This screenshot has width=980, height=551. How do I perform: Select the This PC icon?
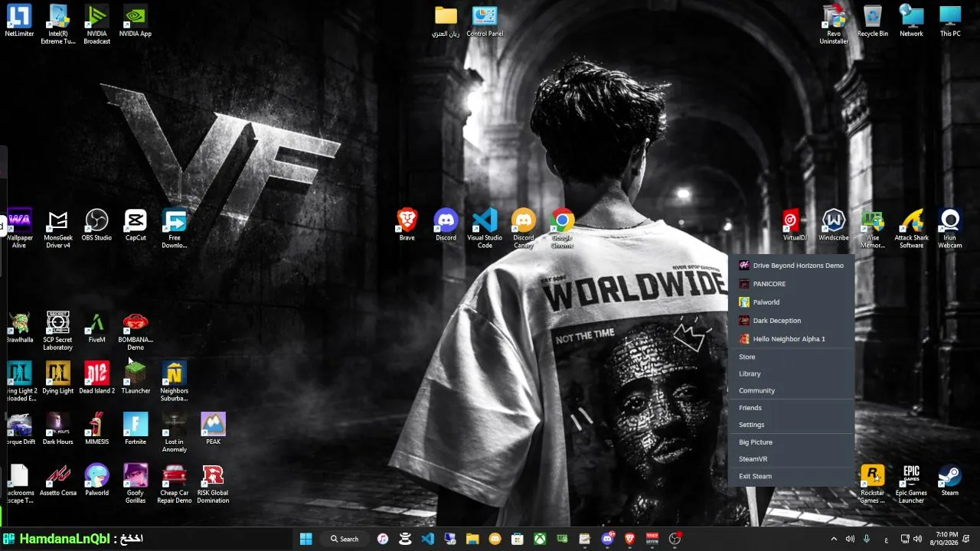950,21
